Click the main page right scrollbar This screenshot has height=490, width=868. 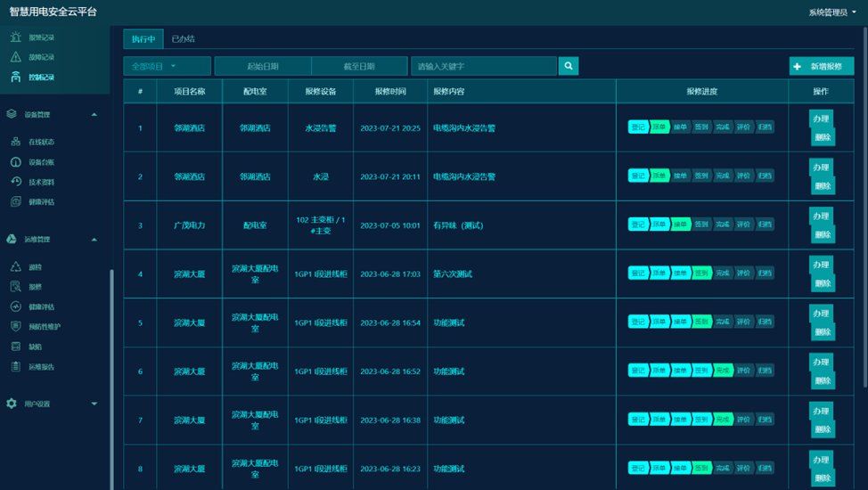point(864,207)
